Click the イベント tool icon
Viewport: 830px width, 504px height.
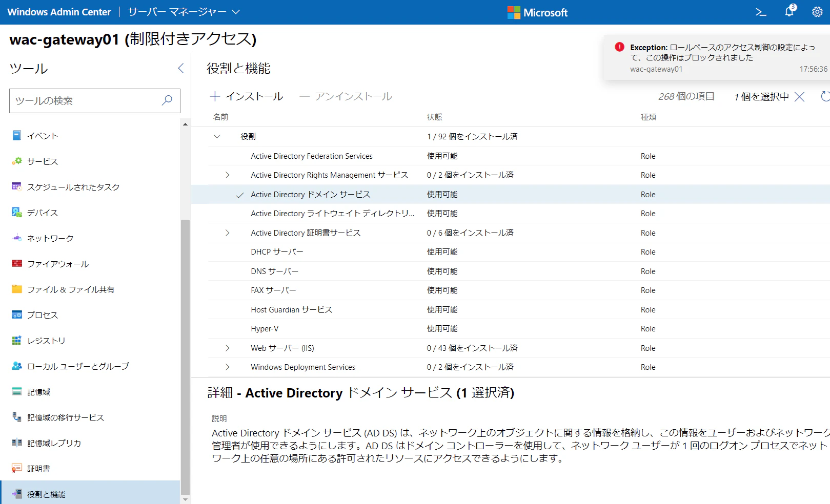[17, 135]
